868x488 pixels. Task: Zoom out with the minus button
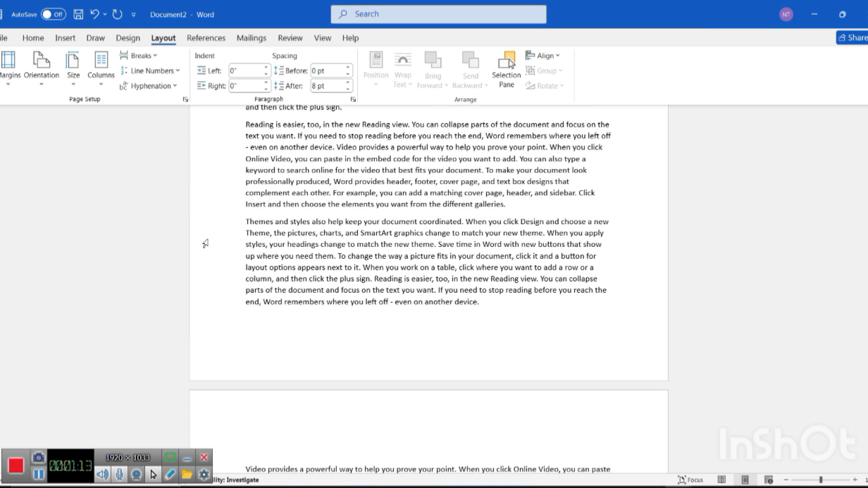coord(786,480)
